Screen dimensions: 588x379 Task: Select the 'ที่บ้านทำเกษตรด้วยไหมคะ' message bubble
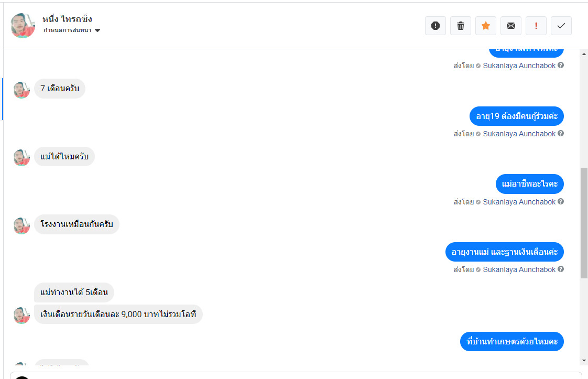pyautogui.click(x=512, y=342)
